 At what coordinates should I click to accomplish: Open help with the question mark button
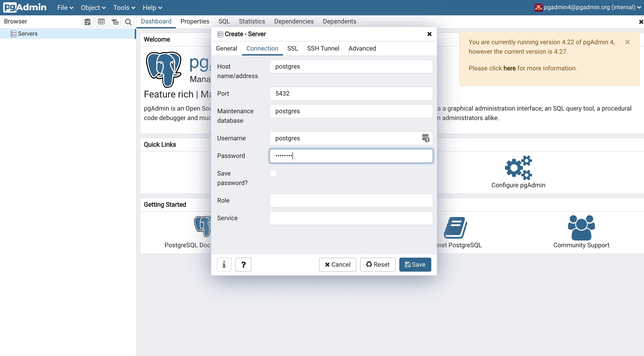(243, 264)
